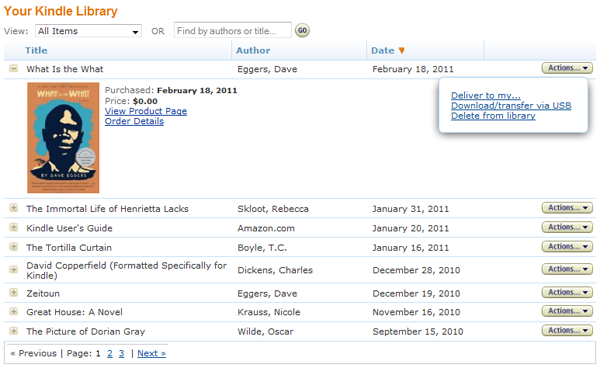This screenshot has height=368, width=600.
Task: Open Actions menu for Kindle User's Guide
Action: [x=567, y=227]
